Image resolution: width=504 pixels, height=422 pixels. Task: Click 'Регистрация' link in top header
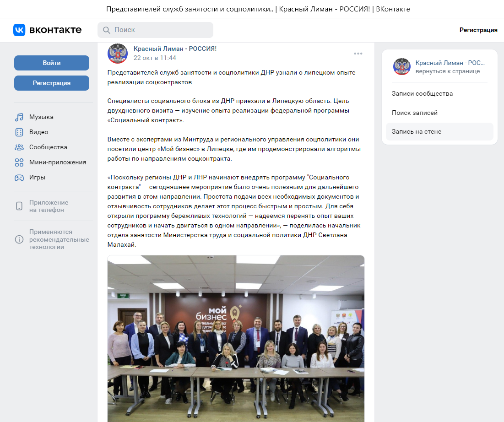478,30
